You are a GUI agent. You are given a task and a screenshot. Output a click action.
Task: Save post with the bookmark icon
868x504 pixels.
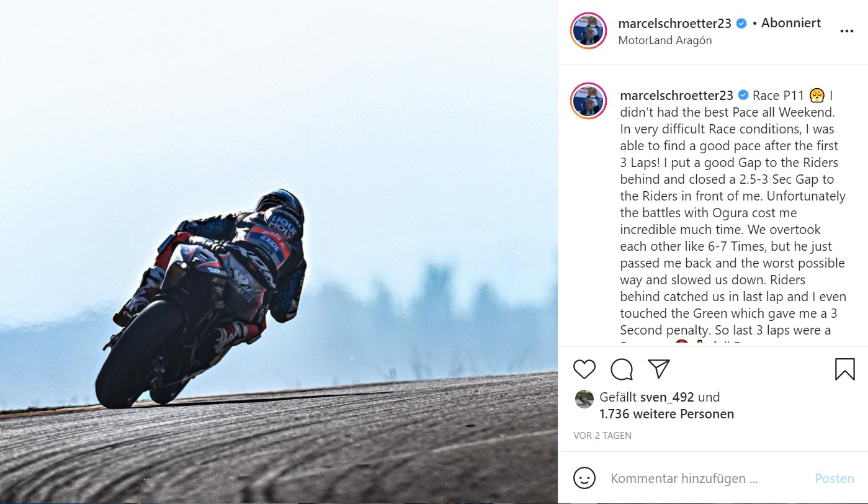click(844, 369)
